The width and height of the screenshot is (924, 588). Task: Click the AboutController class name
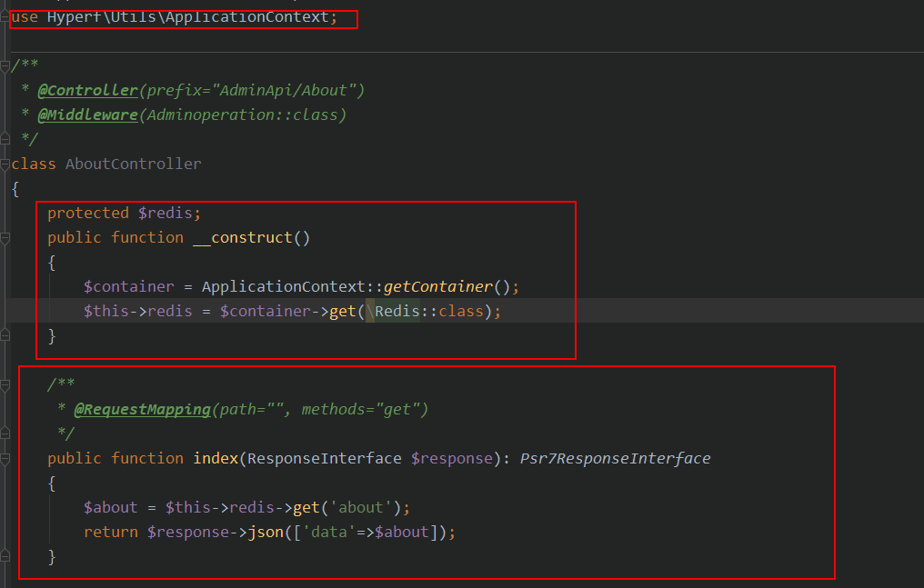(133, 164)
